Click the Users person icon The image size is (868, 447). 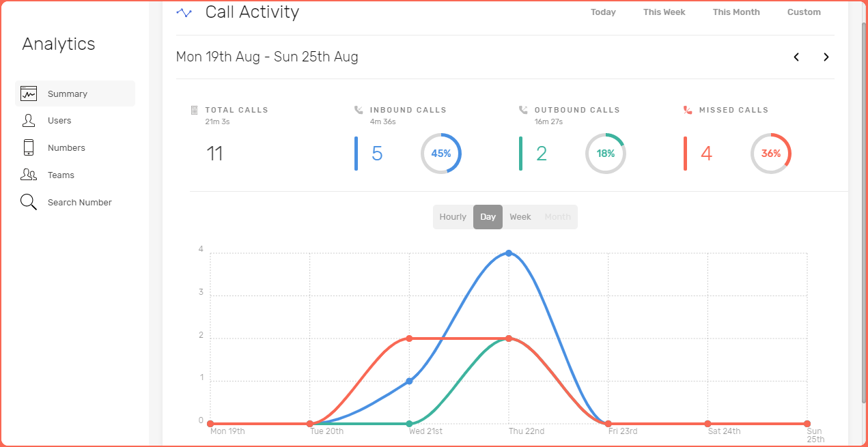pos(29,121)
